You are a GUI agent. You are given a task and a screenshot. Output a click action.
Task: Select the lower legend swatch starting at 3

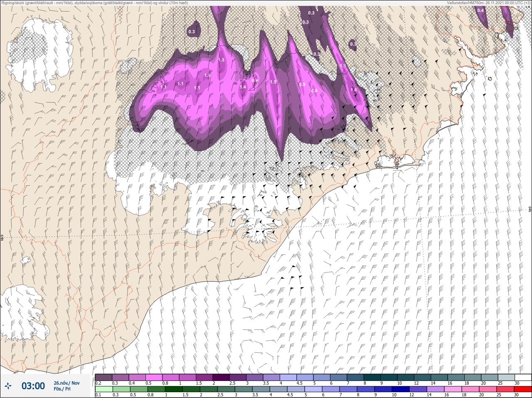[244, 389]
